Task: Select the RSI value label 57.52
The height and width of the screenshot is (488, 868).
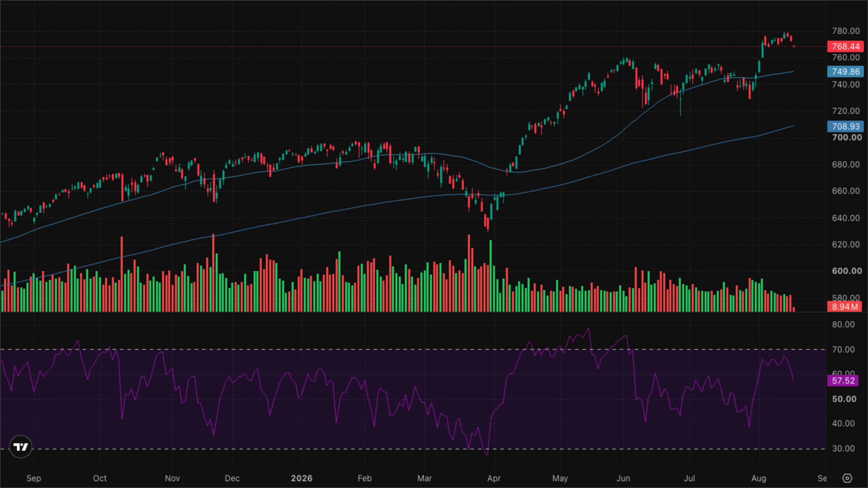Action: 843,381
